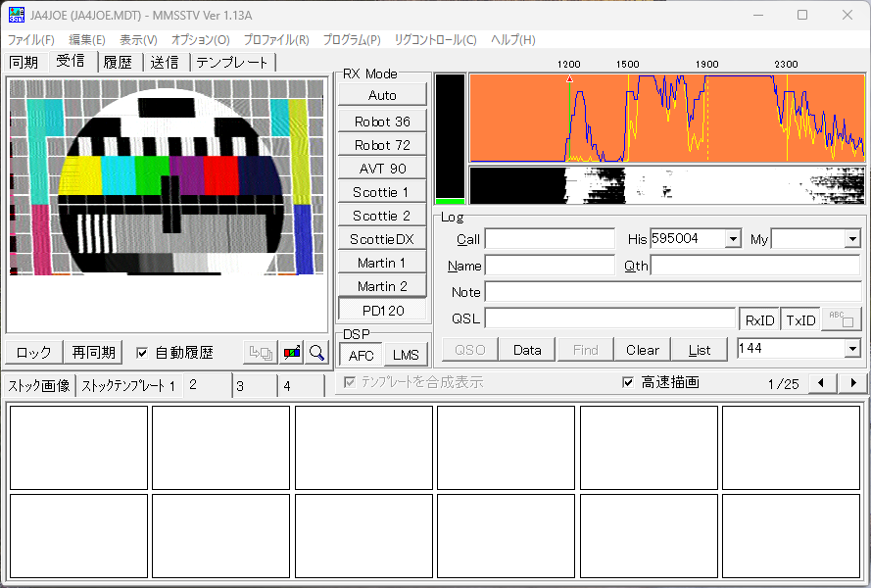
Task: Click the Call input field
Action: click(550, 239)
